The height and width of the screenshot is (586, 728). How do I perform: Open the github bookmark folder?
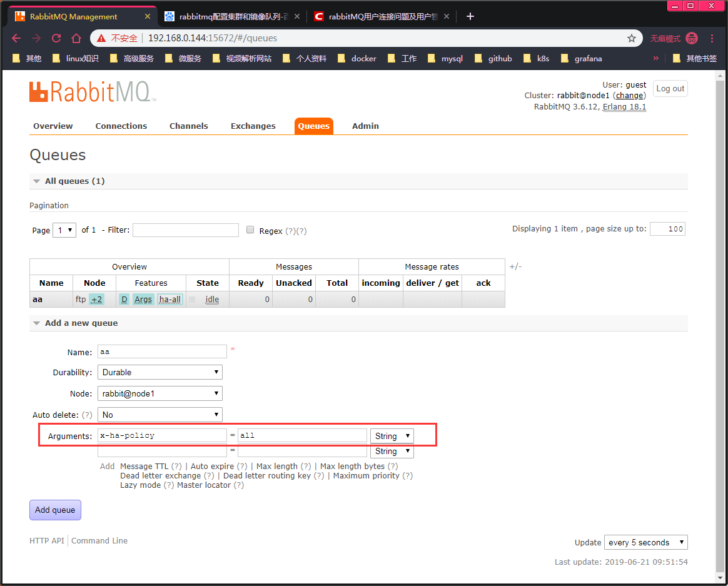click(493, 59)
